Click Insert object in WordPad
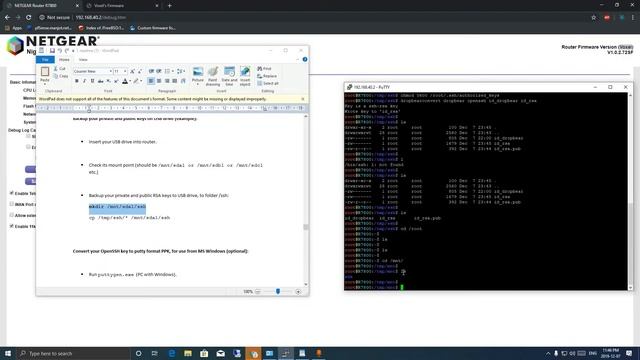 coord(245,76)
